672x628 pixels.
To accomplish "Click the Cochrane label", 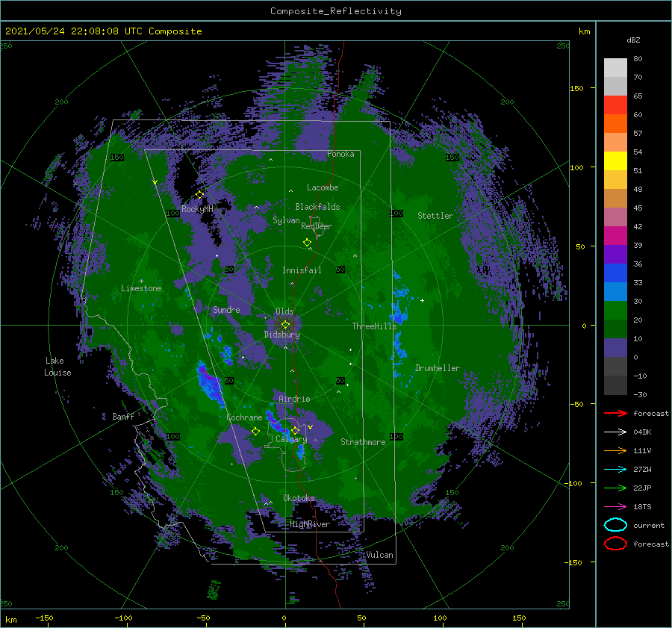I will point(244,417).
